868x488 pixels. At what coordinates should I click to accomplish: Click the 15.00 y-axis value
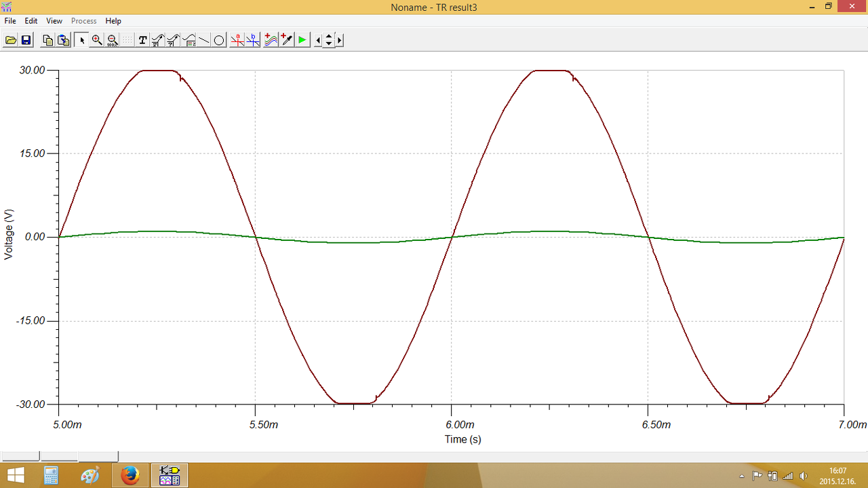[x=33, y=153]
